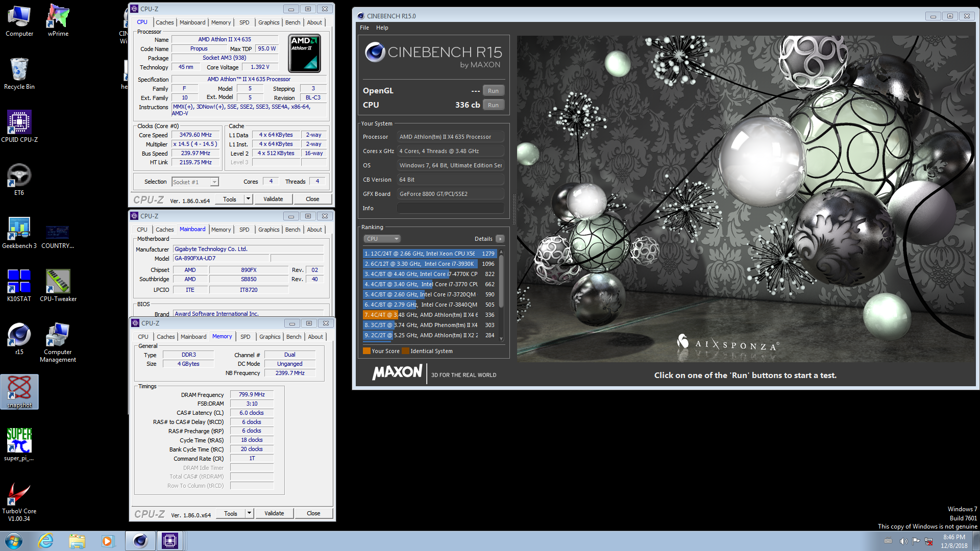Open Internet Explorer from the taskbar
This screenshot has height=551, width=980.
(x=46, y=541)
